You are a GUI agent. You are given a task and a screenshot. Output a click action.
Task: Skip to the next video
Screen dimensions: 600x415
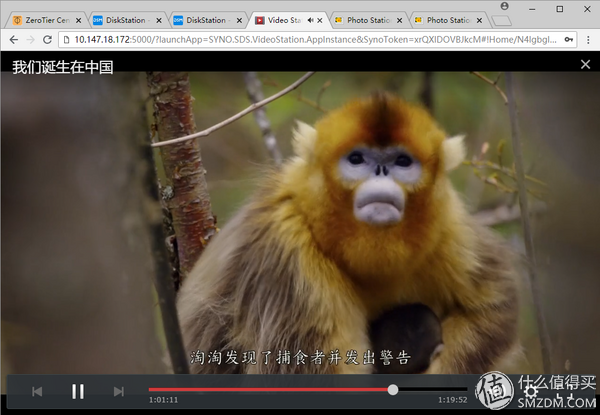coord(119,392)
